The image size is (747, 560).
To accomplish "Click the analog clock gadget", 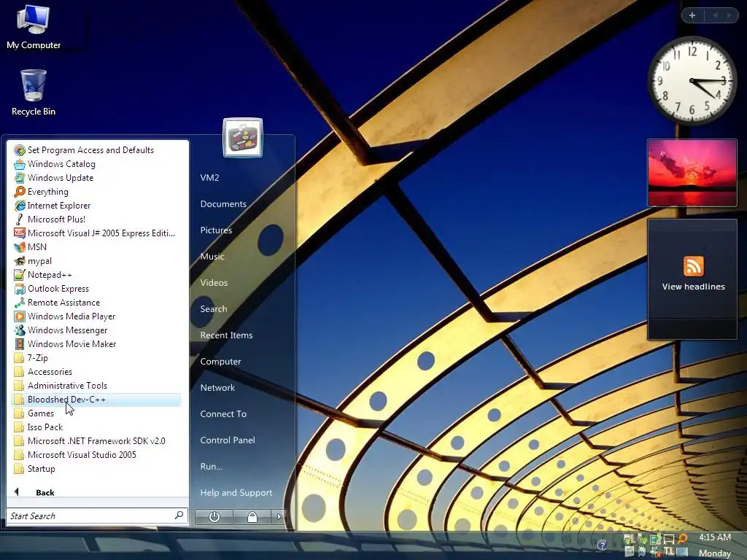I will [692, 80].
